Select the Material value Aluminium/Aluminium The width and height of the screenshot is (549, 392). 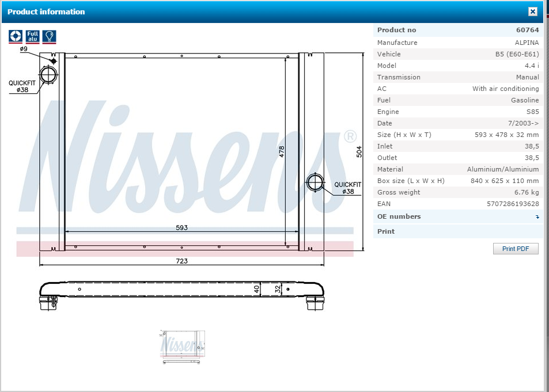503,169
